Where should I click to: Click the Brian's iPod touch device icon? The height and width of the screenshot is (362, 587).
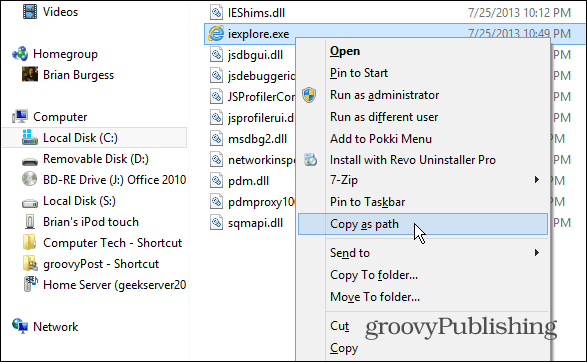click(30, 222)
